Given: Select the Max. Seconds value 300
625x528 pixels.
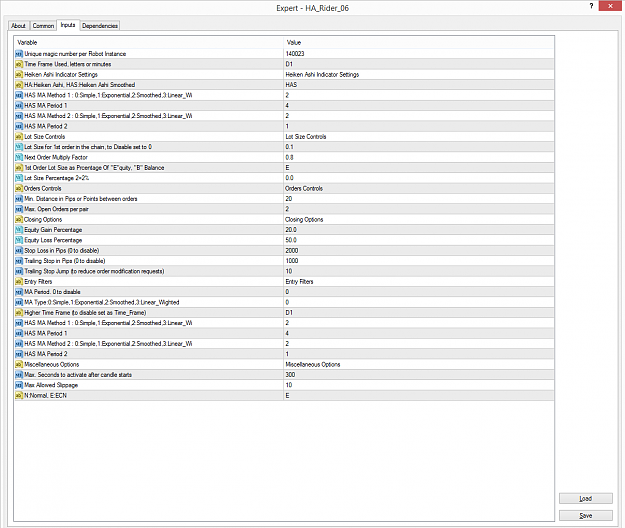Looking at the screenshot, I should [x=419, y=375].
